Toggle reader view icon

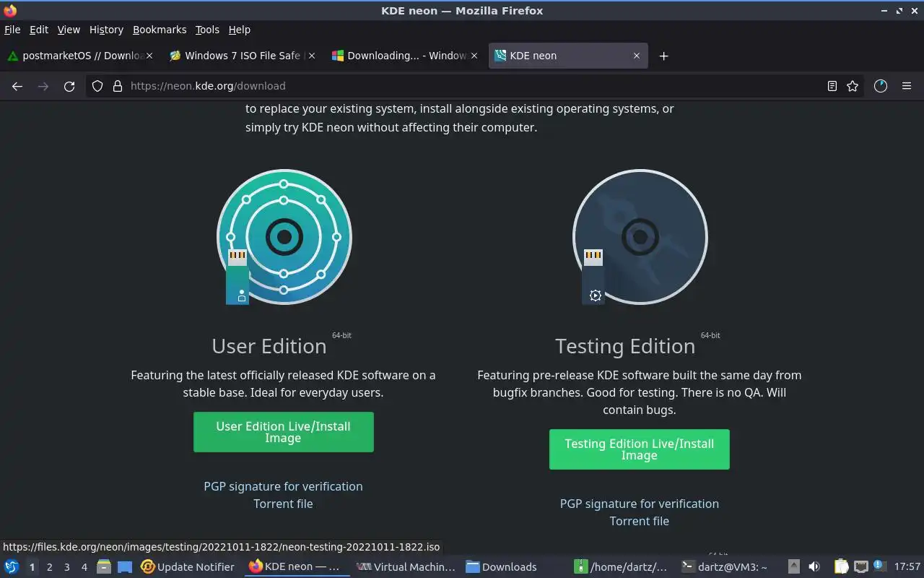click(x=832, y=86)
